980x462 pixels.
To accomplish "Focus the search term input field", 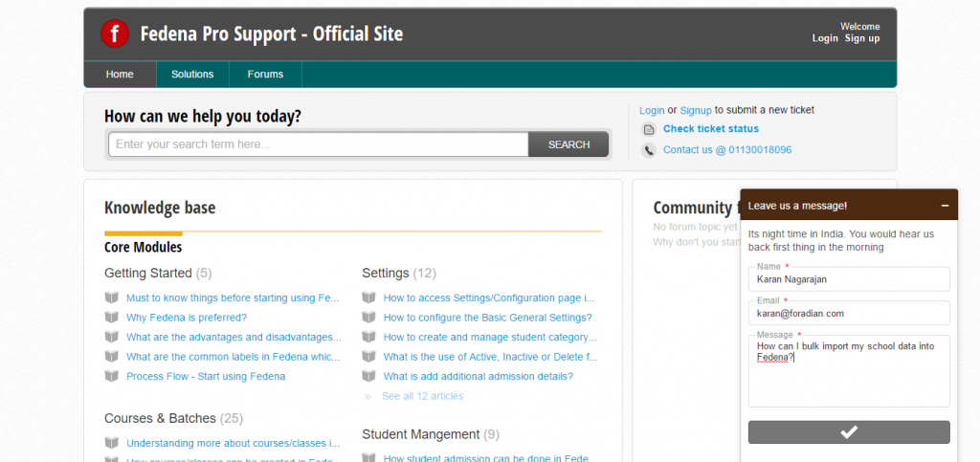I will pos(319,144).
